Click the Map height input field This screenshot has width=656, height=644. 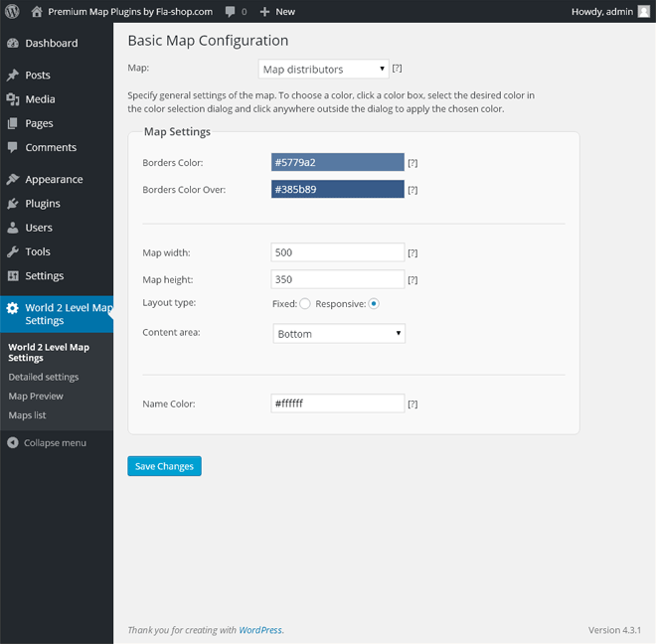click(338, 279)
